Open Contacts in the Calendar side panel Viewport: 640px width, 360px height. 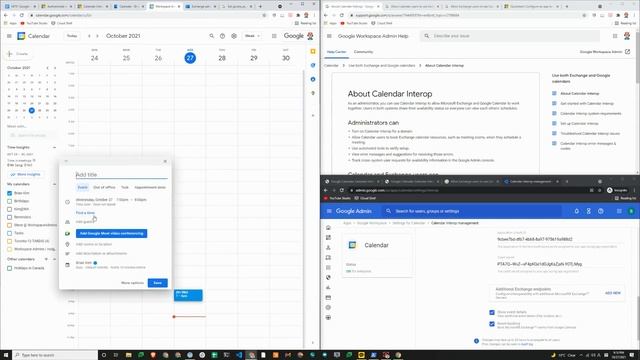(x=313, y=79)
